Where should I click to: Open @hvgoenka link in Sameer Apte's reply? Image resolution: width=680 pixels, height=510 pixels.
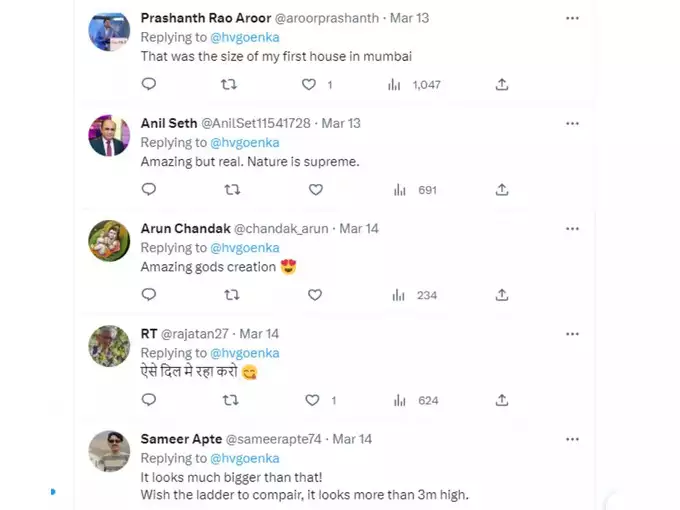pyautogui.click(x=245, y=458)
